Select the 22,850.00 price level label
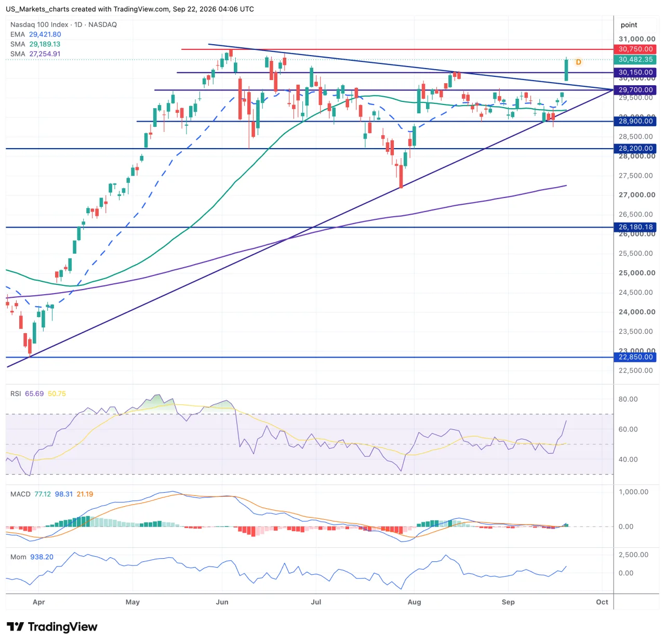 click(635, 357)
